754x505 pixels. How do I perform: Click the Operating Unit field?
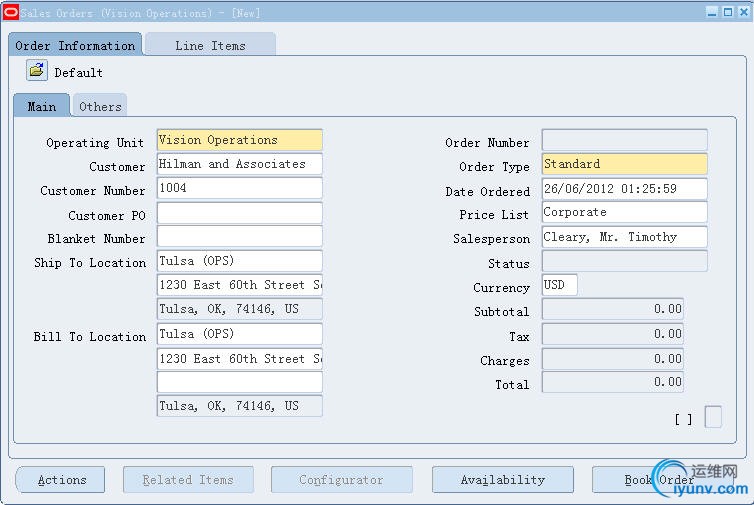239,140
